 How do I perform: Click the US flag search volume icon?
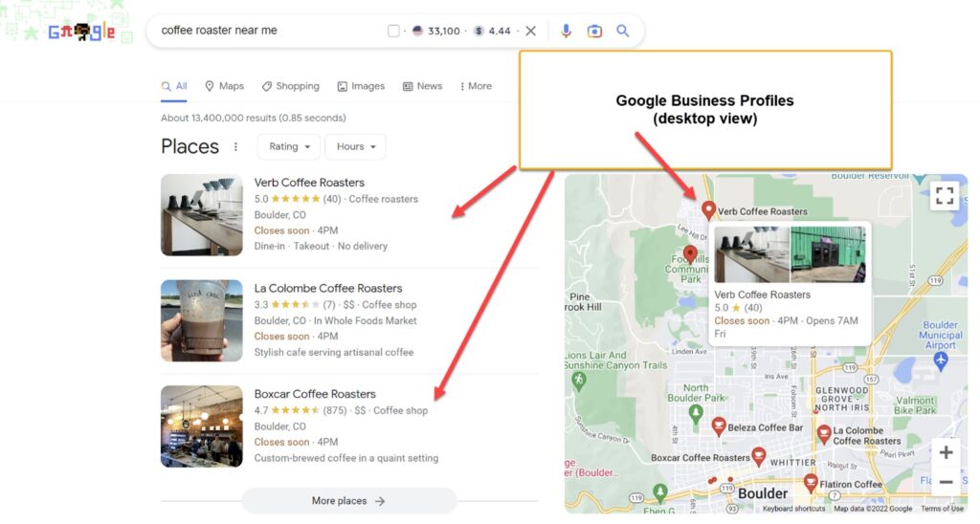point(417,31)
